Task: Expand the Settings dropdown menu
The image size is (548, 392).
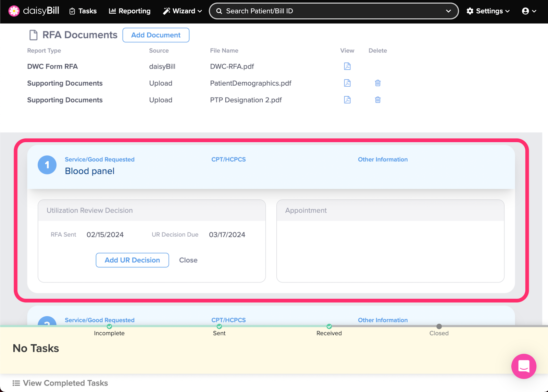Action: (488, 11)
